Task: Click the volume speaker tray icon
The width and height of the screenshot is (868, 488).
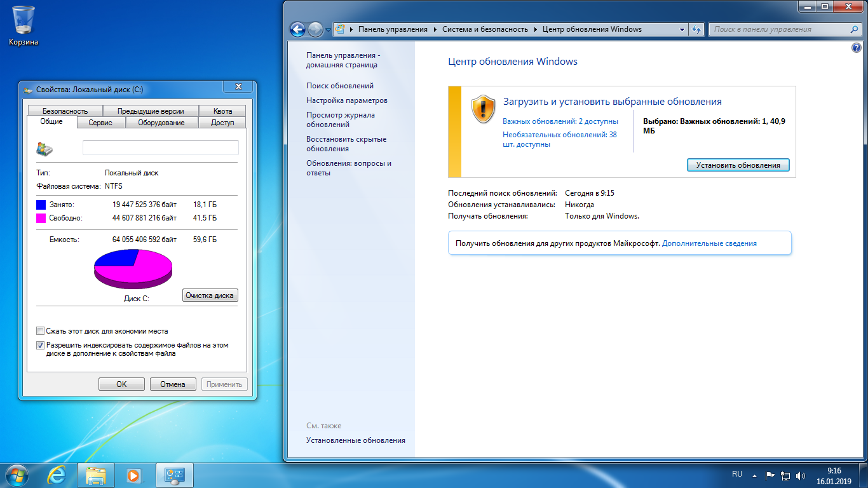Action: 801,475
